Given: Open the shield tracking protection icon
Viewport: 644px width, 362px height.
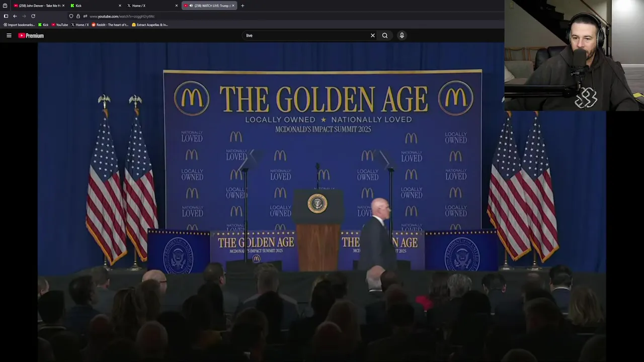Looking at the screenshot, I should pyautogui.click(x=71, y=16).
